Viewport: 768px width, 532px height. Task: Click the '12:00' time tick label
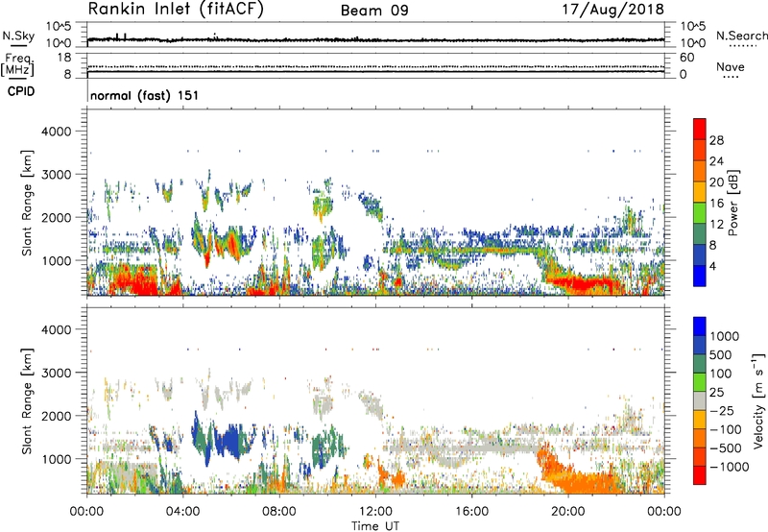click(375, 512)
